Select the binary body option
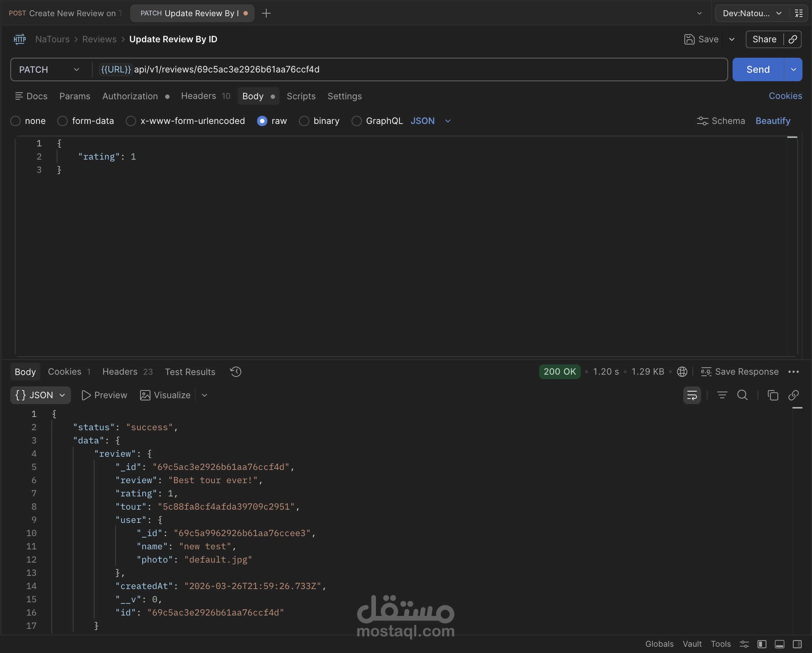 pyautogui.click(x=304, y=121)
